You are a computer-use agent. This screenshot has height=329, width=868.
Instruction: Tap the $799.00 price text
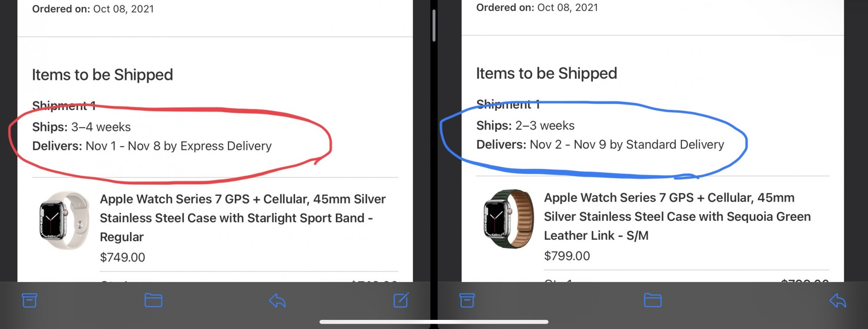[567, 256]
